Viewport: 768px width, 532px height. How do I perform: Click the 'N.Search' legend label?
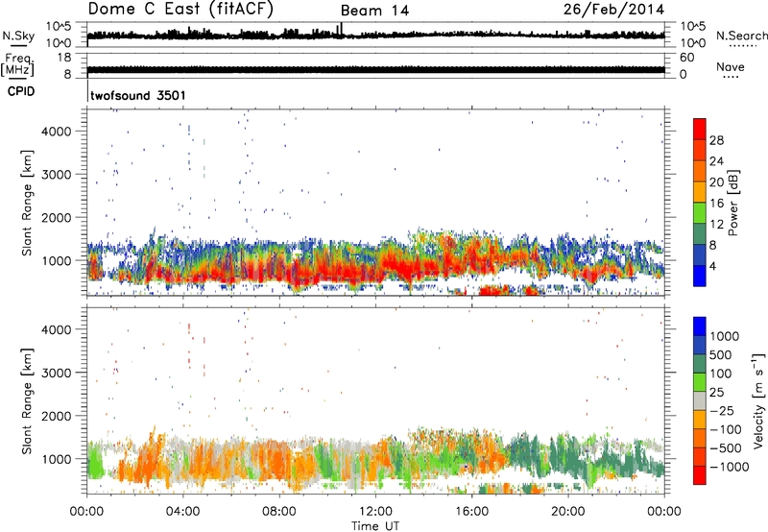[x=741, y=36]
